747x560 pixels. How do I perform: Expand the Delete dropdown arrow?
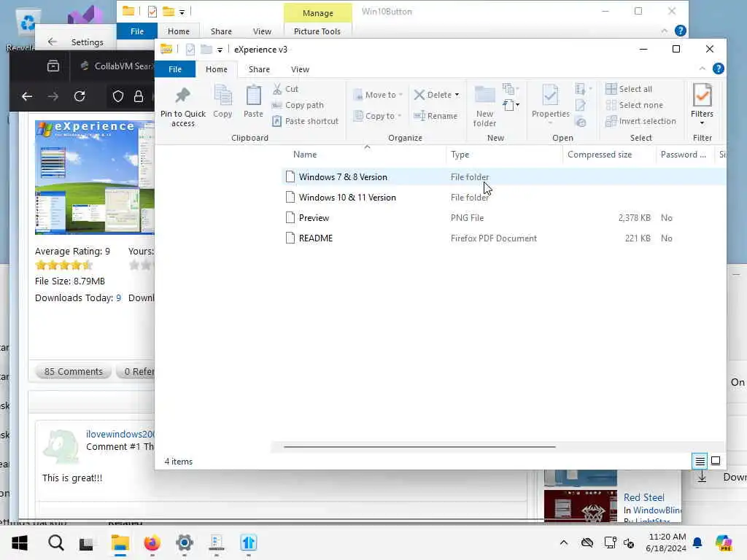tap(457, 95)
